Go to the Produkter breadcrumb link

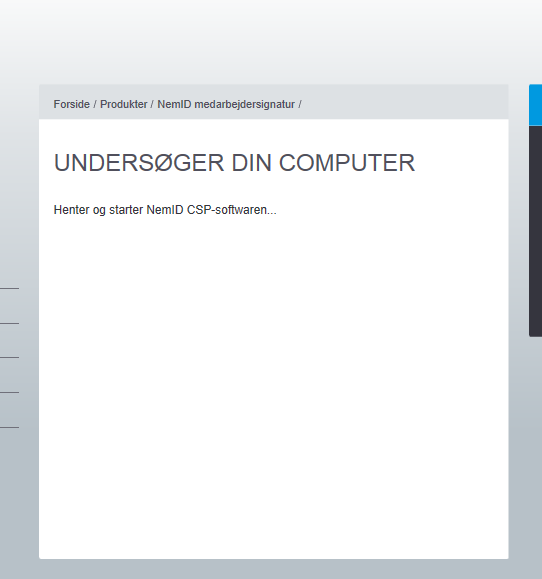coord(124,105)
